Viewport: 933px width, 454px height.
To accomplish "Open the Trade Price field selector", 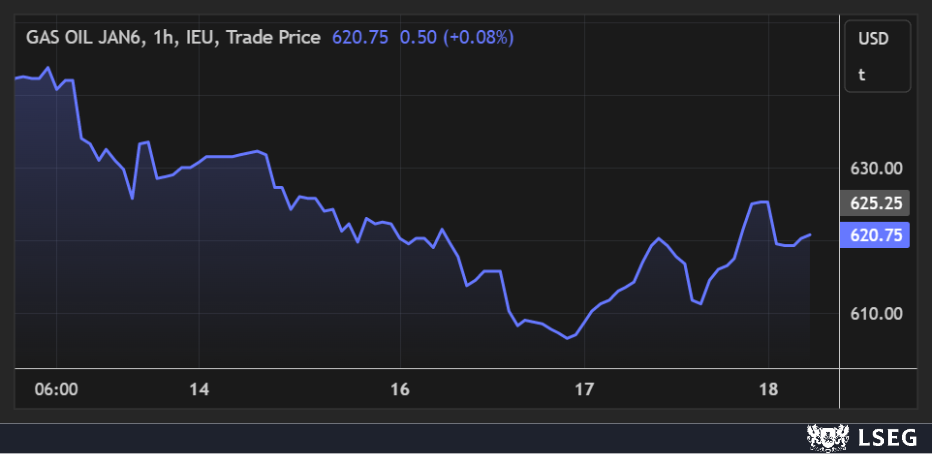I will tap(274, 38).
